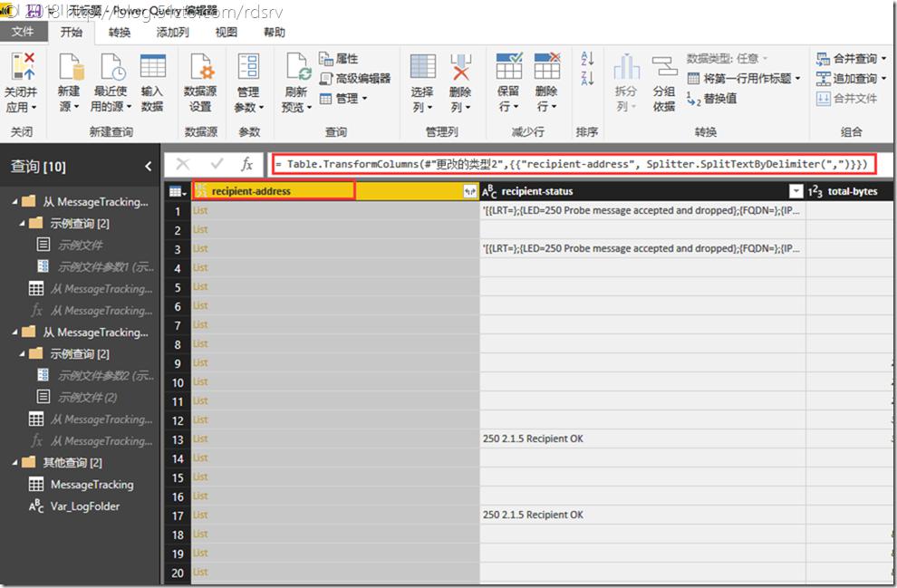Click '250 2.1.5 Recipient OK' in row 17
The image size is (897, 588).
click(x=533, y=515)
